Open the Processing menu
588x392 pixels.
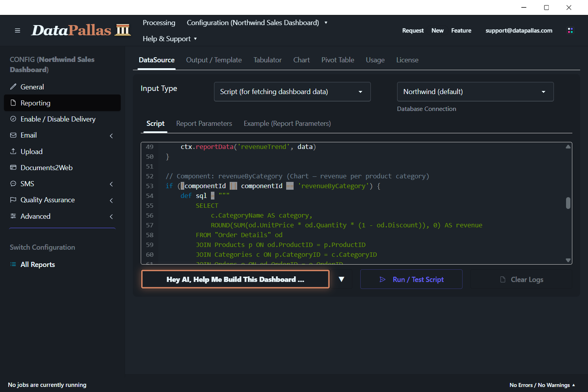tap(159, 23)
